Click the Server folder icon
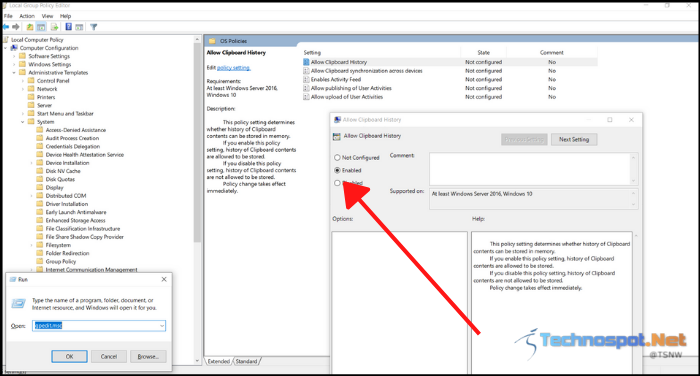 [31, 105]
